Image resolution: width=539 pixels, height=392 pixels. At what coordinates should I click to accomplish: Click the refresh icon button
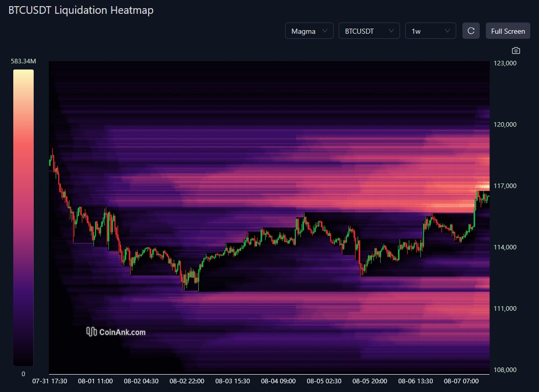(x=471, y=31)
